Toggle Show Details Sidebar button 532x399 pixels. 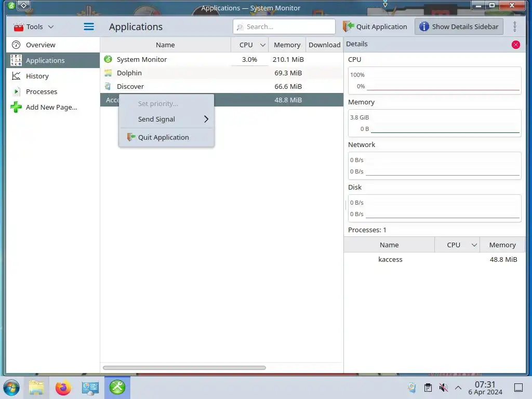459,26
